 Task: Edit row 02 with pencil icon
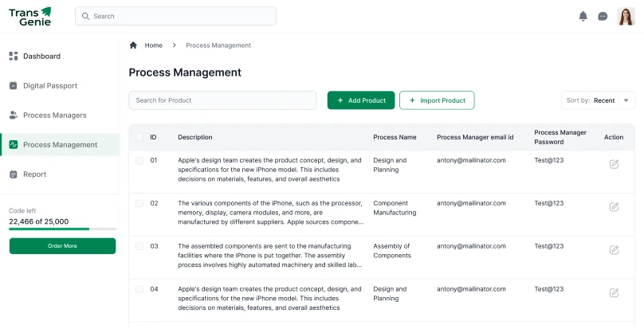(614, 207)
